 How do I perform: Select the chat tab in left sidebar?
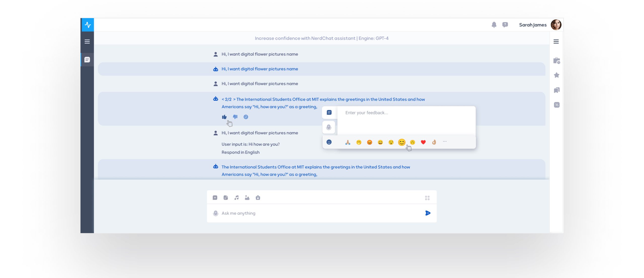pyautogui.click(x=87, y=60)
